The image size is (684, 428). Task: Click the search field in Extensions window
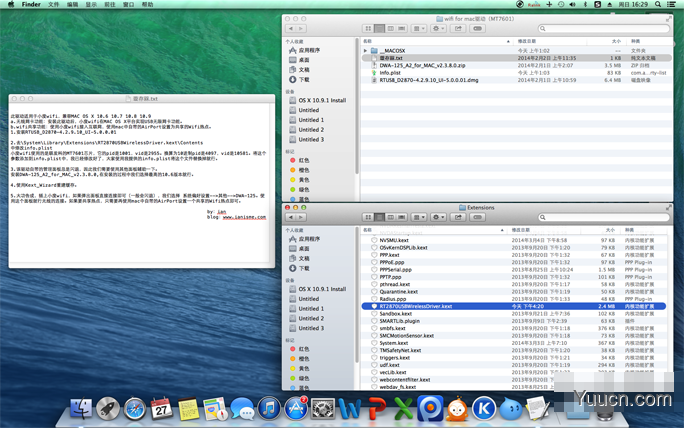pyautogui.click(x=604, y=217)
